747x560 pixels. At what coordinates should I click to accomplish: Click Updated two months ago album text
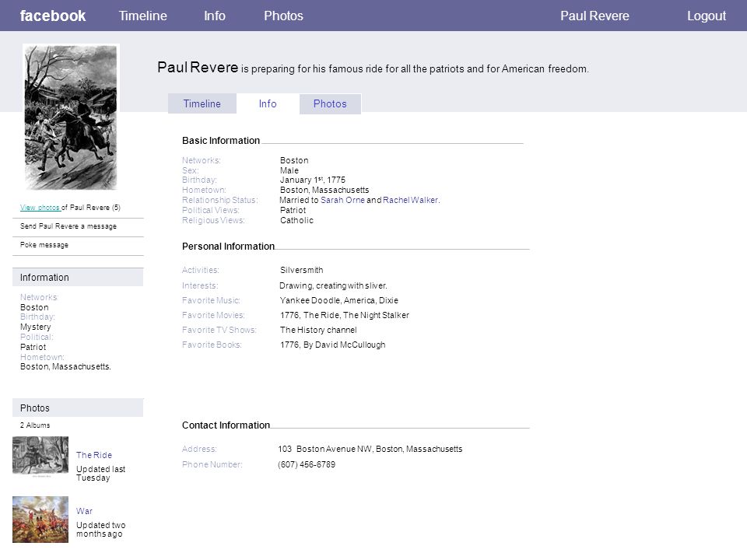pyautogui.click(x=100, y=530)
